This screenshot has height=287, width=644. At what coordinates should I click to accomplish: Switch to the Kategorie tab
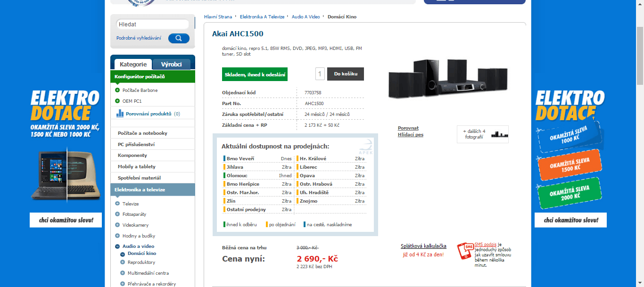pyautogui.click(x=133, y=64)
